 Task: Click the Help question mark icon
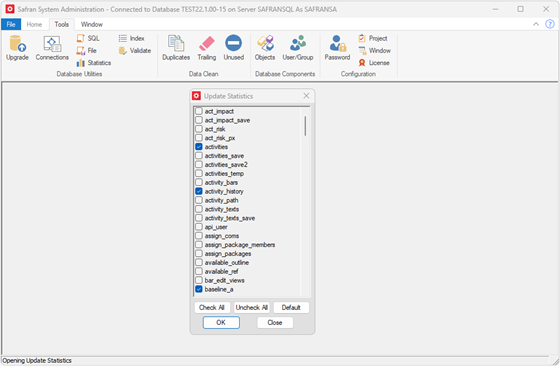(550, 24)
